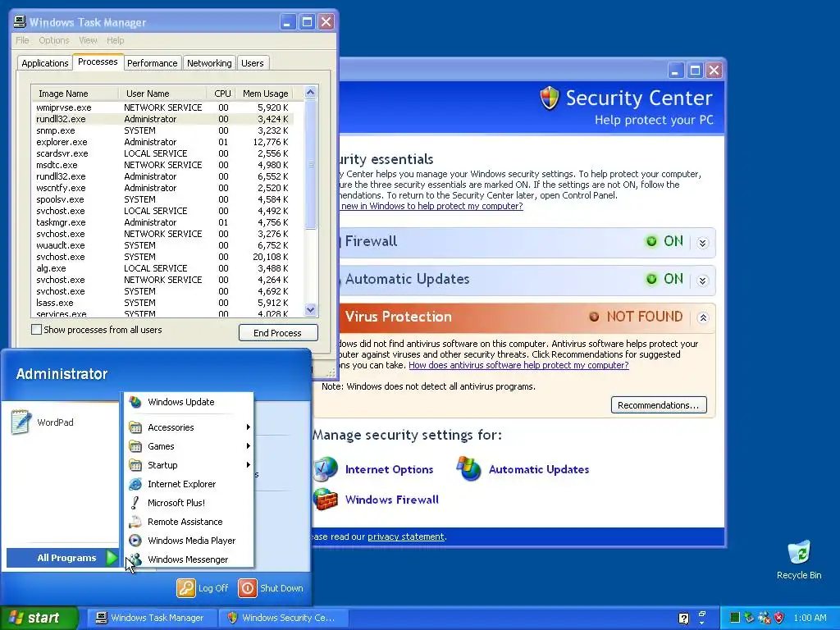The height and width of the screenshot is (630, 840).
Task: Expand the Startup submenu
Action: (189, 464)
